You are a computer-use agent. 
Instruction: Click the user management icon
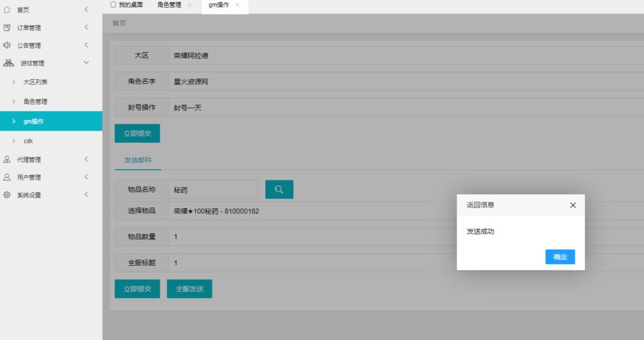[x=7, y=177]
